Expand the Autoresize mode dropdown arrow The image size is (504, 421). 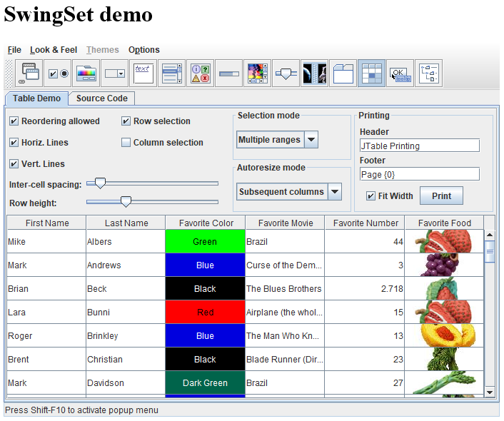335,191
